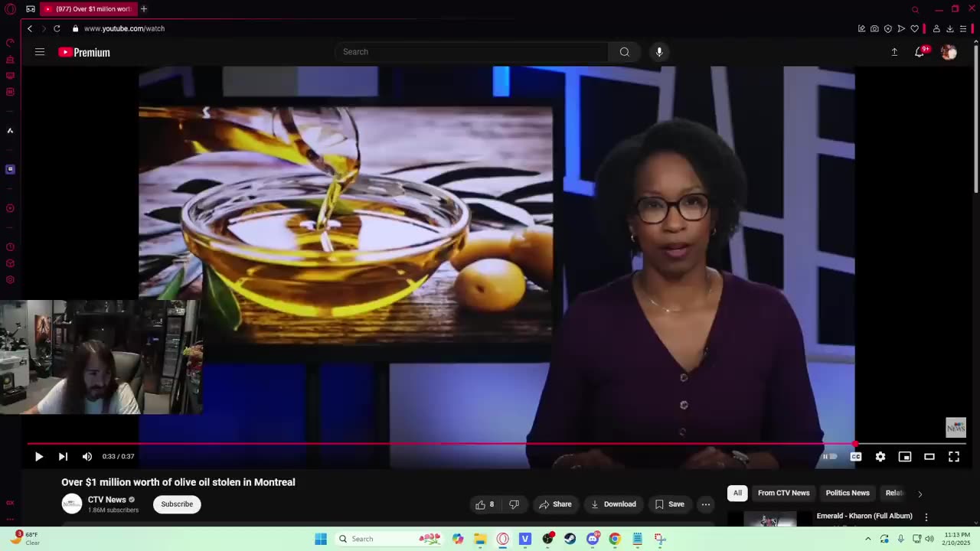Play the paused YouTube video
Image resolution: width=980 pixels, height=551 pixels.
(38, 457)
